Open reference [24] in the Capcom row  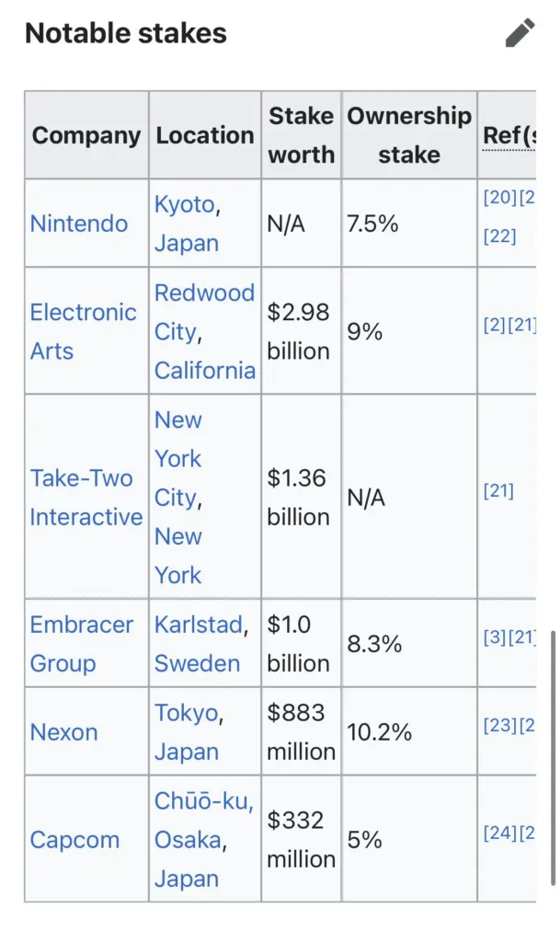click(499, 833)
